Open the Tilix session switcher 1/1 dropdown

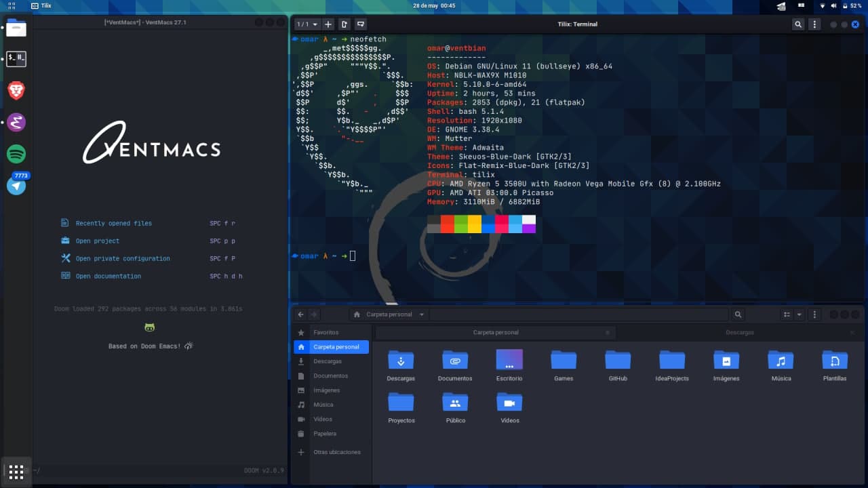(307, 24)
